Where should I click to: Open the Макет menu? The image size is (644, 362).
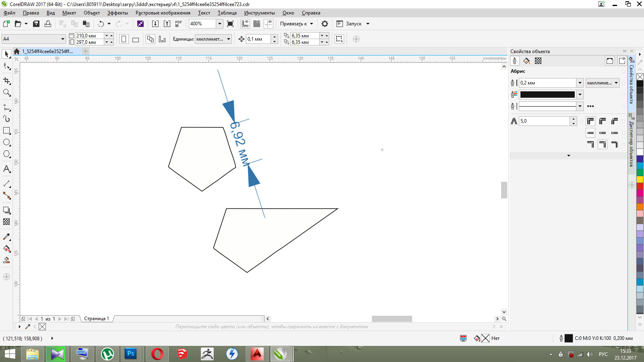[x=69, y=13]
